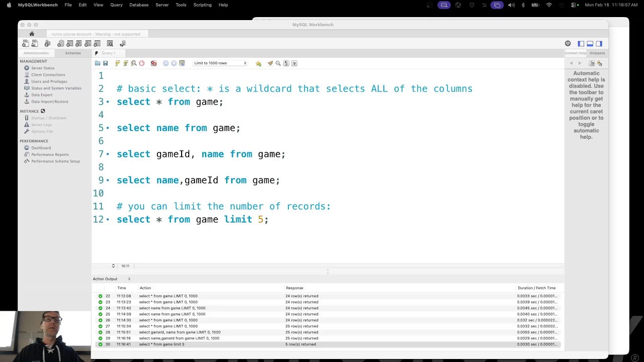Open the Database menu
Image resolution: width=644 pixels, height=362 pixels.
[x=139, y=5]
